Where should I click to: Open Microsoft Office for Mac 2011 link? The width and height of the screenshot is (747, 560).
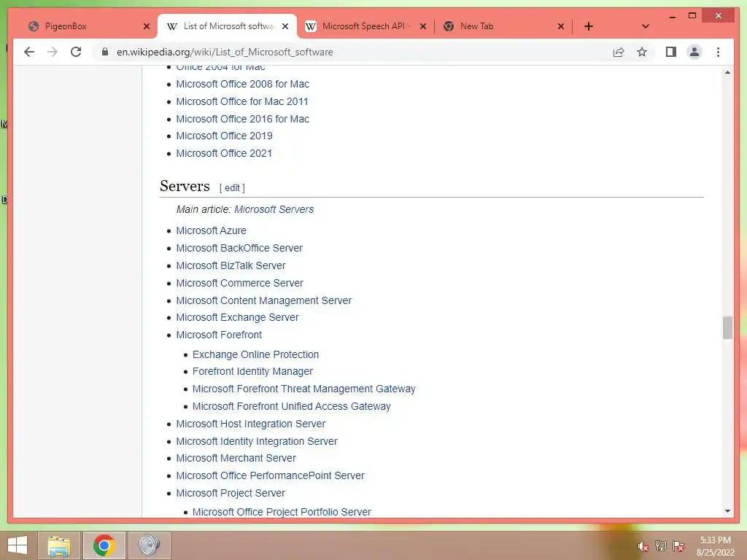pyautogui.click(x=242, y=101)
